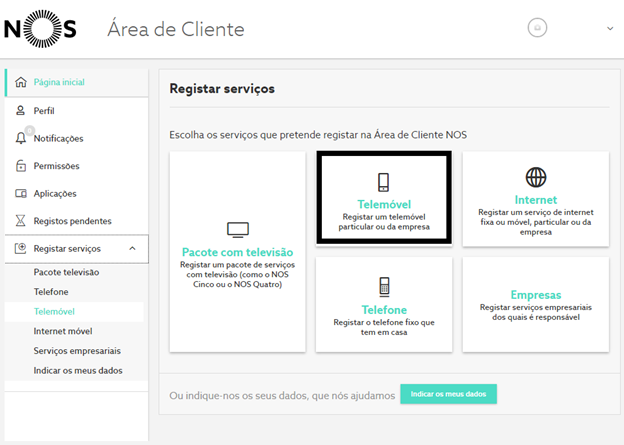Click 'Registar um telemóvel particular ou da empresa' text
Viewport: 624px width, 445px height.
384,222
